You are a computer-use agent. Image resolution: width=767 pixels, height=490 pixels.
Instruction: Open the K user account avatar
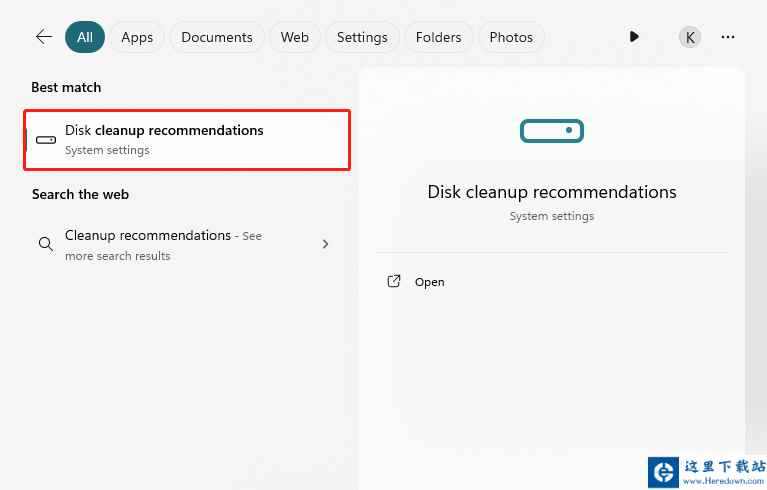[x=690, y=37]
